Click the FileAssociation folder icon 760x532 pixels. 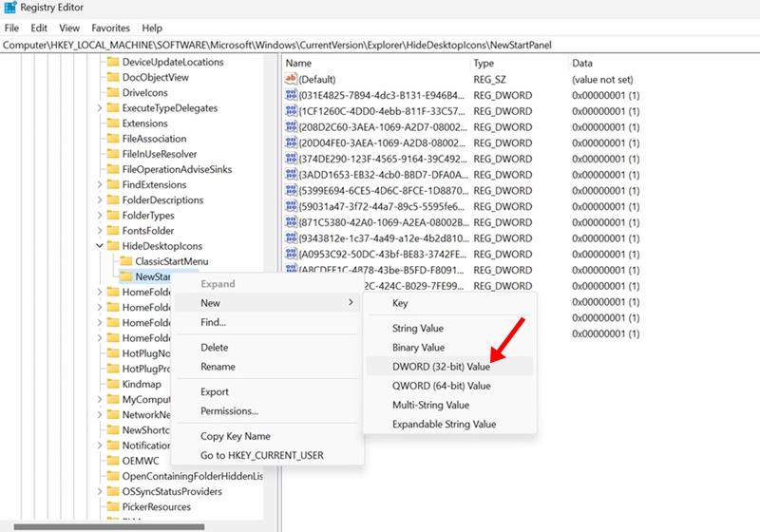click(113, 139)
